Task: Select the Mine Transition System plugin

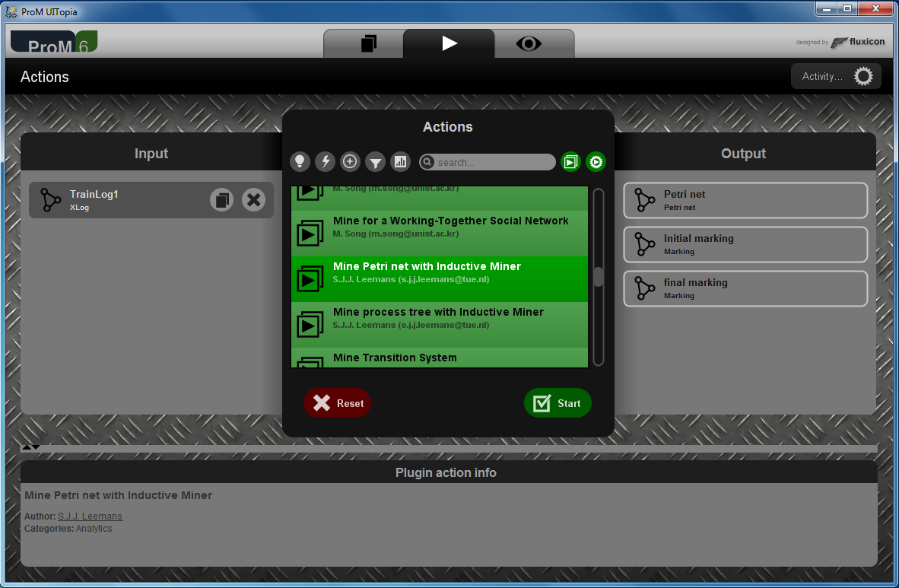Action: click(x=439, y=358)
